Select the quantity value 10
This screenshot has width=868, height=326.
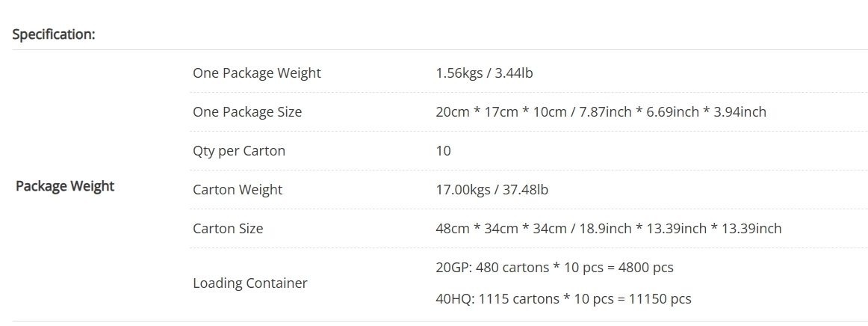444,151
